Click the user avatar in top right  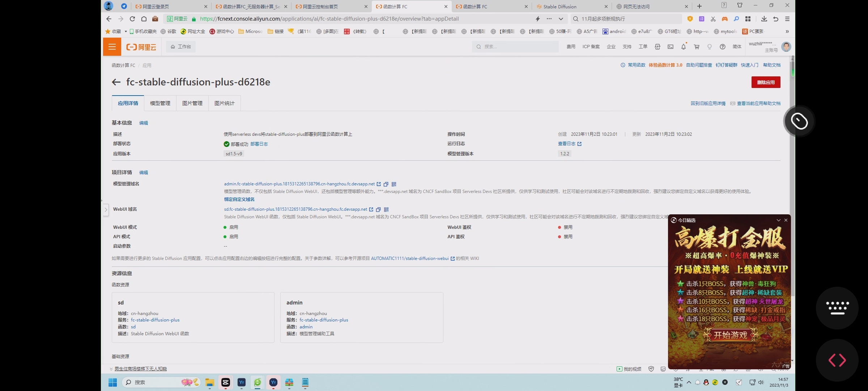[x=786, y=47]
